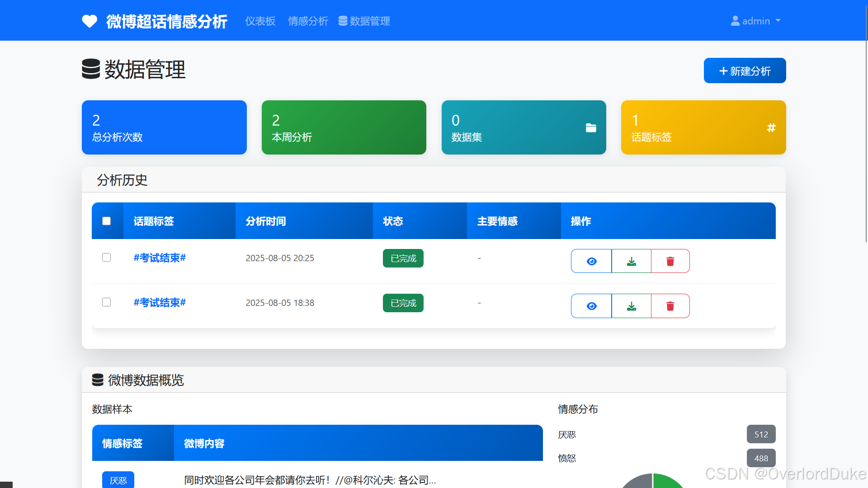Check the box for the 18:38 row

(107, 302)
